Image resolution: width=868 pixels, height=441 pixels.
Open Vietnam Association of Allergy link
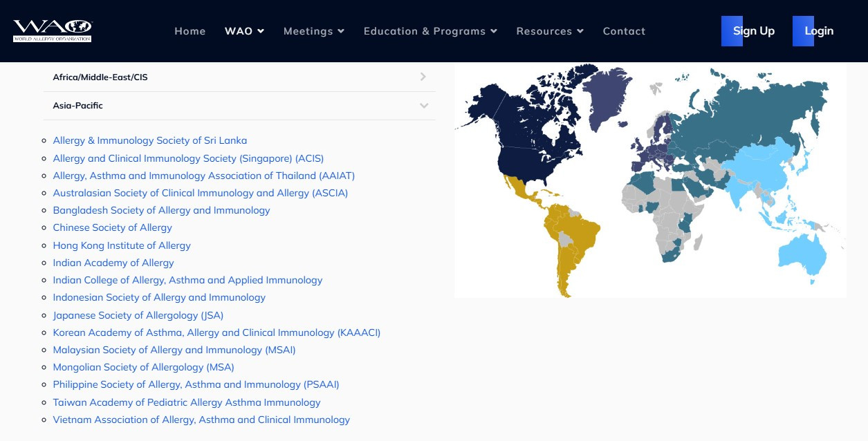(201, 420)
